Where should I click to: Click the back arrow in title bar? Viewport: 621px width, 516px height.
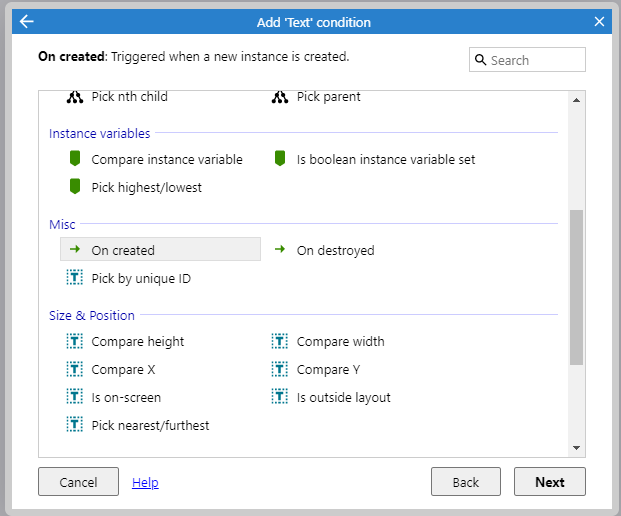26,21
